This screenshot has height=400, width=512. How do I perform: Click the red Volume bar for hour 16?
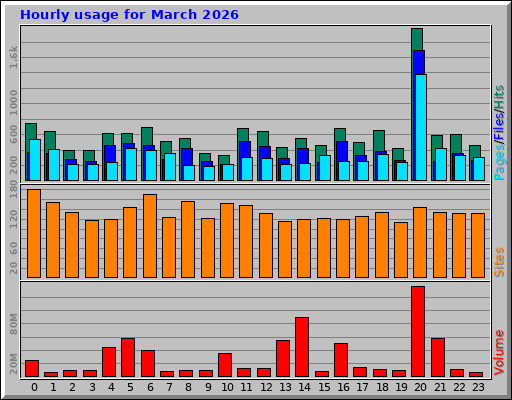pyautogui.click(x=341, y=360)
